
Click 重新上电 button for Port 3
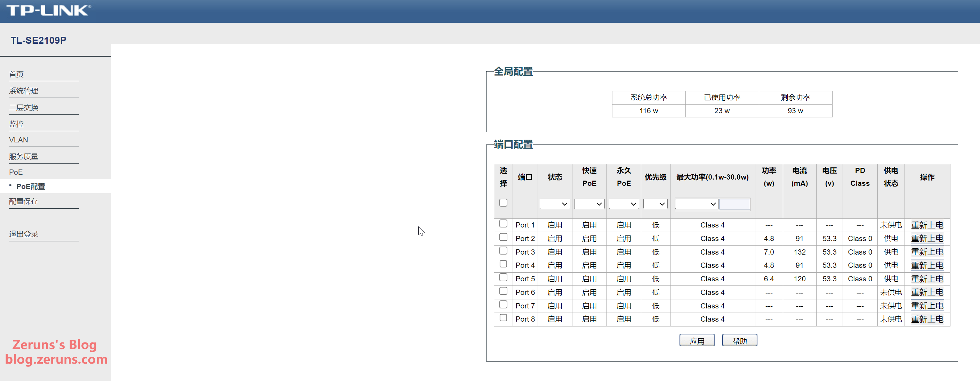point(927,252)
